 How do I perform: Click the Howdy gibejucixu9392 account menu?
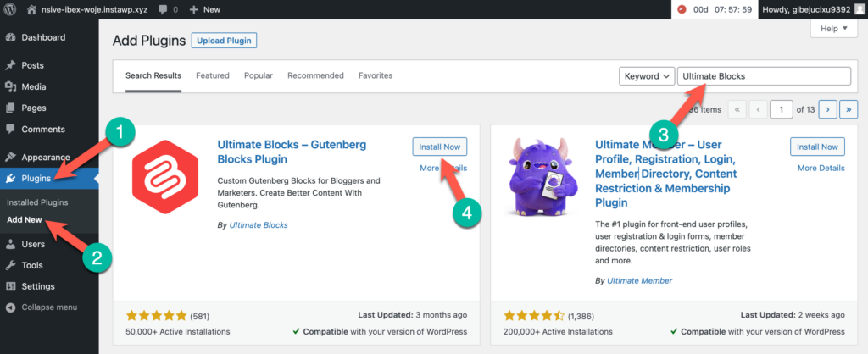[813, 9]
